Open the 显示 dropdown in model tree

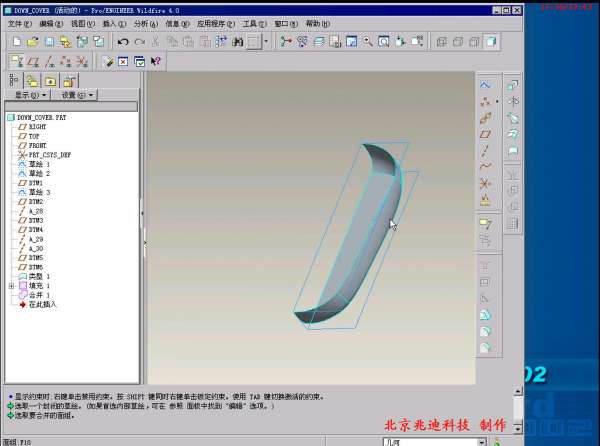pyautogui.click(x=30, y=95)
